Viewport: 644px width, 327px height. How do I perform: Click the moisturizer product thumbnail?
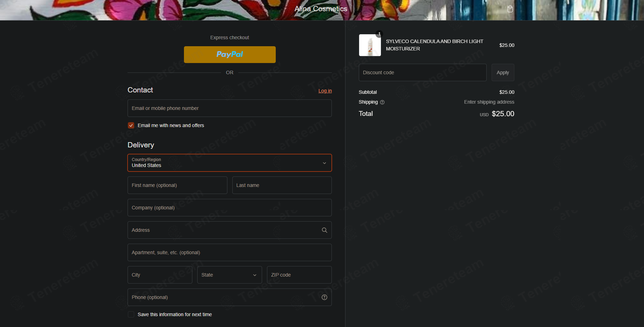click(370, 45)
